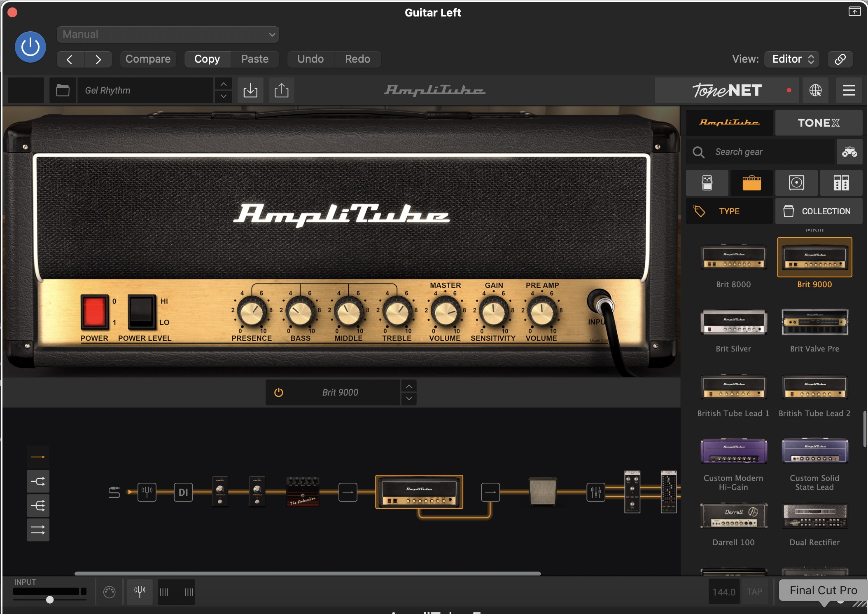Go to previous preset arrow

[x=70, y=59]
